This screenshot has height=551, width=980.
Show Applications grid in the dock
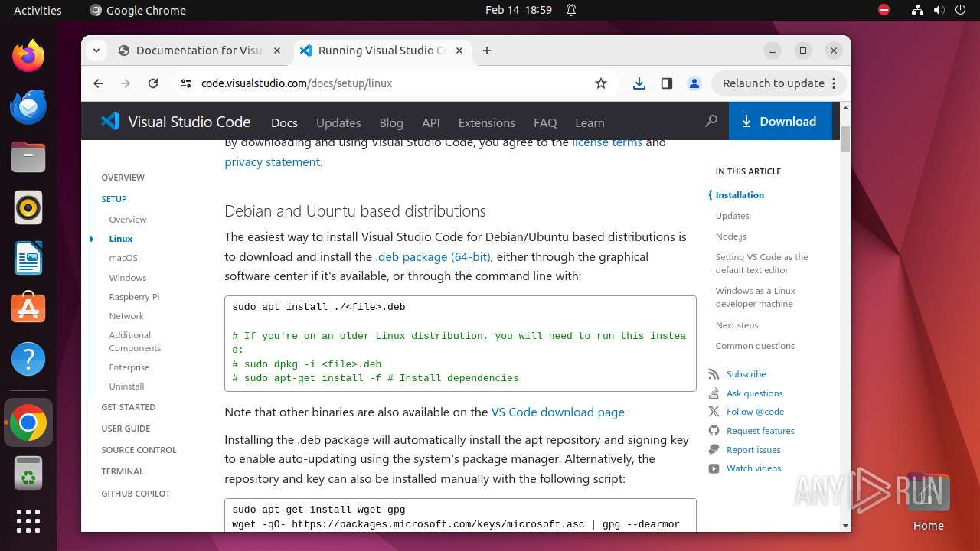pyautogui.click(x=28, y=521)
